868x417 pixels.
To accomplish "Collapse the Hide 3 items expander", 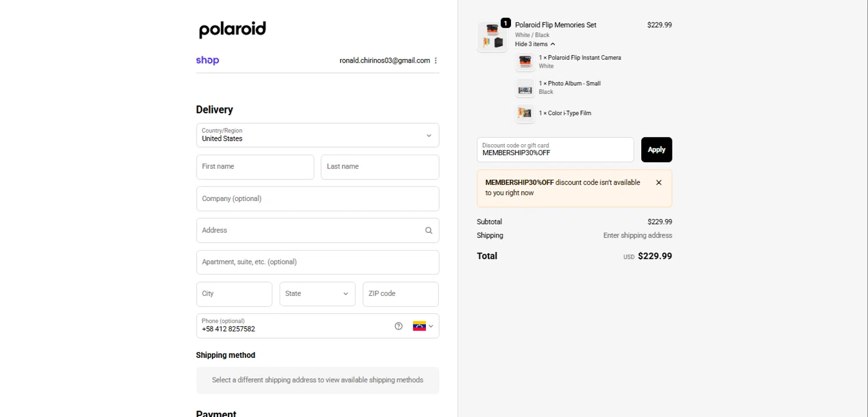I will pos(535,44).
